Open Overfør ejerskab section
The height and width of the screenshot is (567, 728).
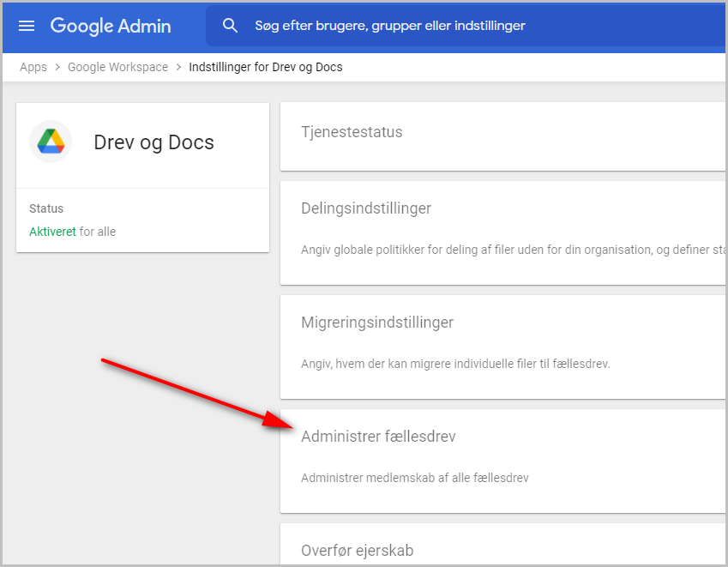coord(502,544)
